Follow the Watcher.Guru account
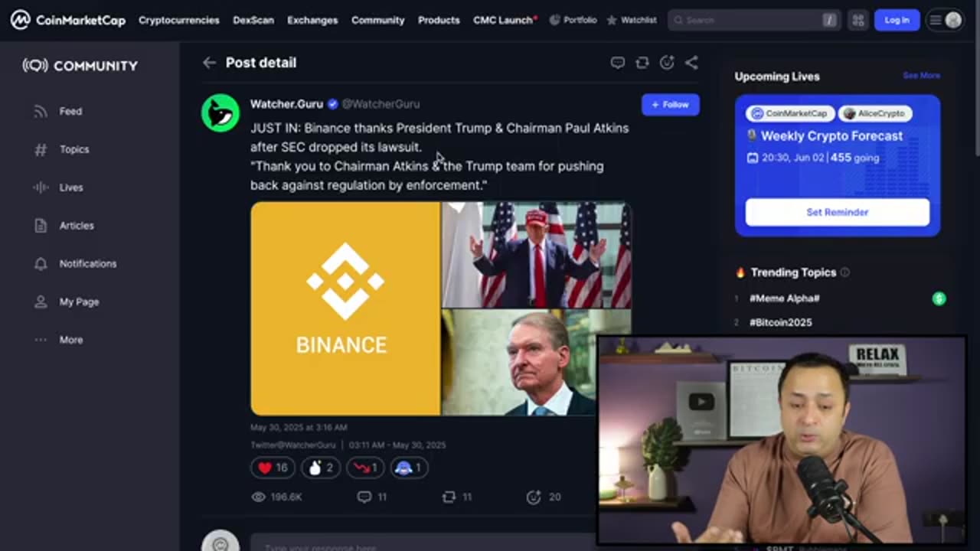This screenshot has height=551, width=980. click(670, 105)
